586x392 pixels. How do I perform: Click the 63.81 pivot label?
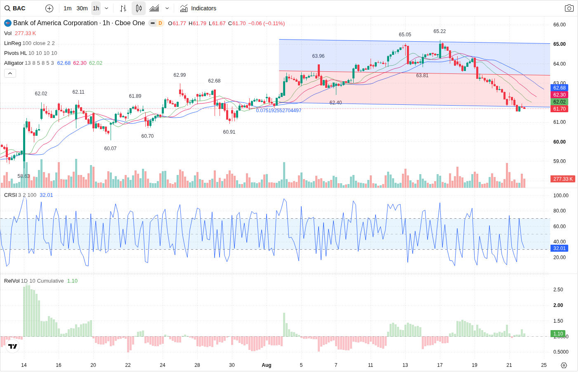coord(422,76)
